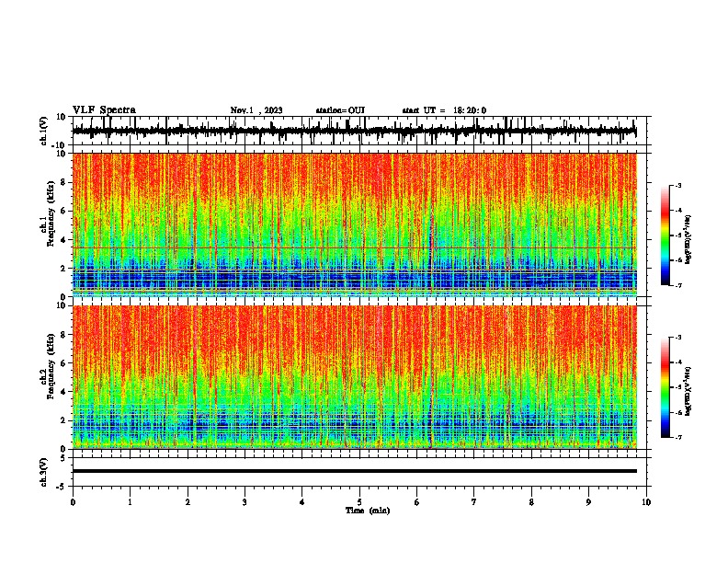The image size is (728, 563).
Task: Click the ch.1 spectrogram "4" kHz tick label
Action: click(63, 240)
